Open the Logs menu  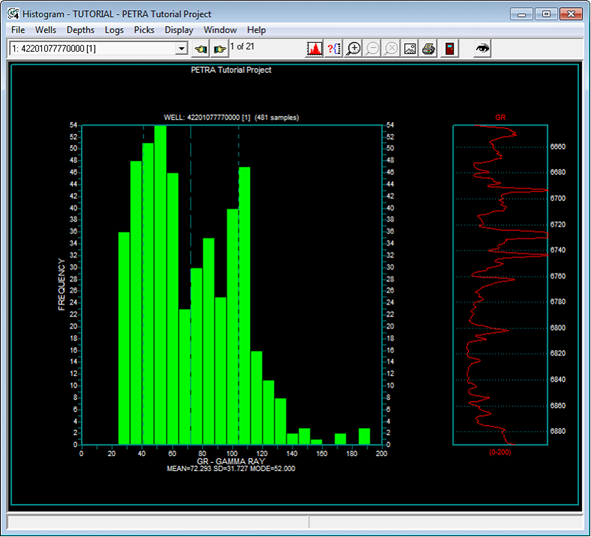point(114,30)
